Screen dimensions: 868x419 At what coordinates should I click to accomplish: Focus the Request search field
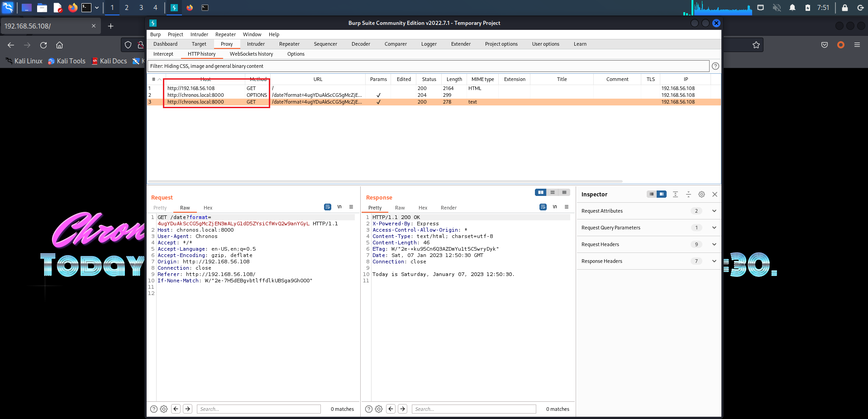point(259,409)
